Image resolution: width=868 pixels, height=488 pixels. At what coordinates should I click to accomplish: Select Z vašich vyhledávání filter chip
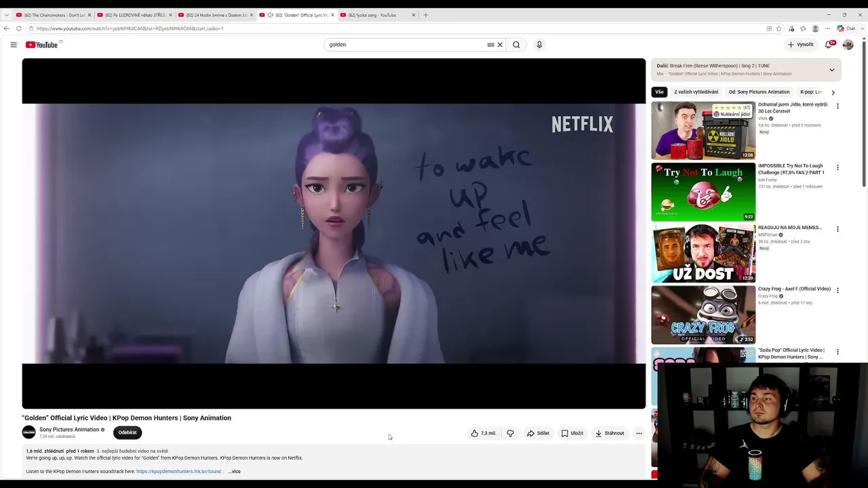(696, 92)
